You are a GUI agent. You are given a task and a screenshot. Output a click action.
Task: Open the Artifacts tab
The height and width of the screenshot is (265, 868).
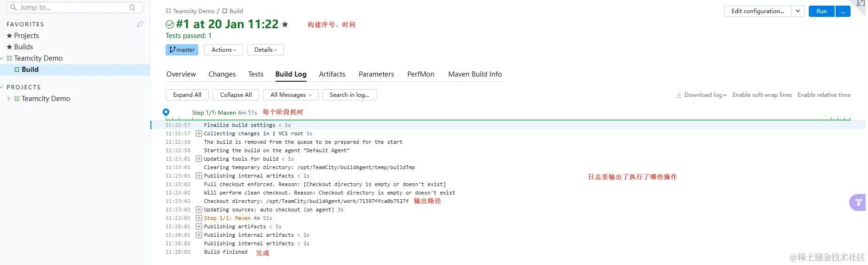[332, 74]
